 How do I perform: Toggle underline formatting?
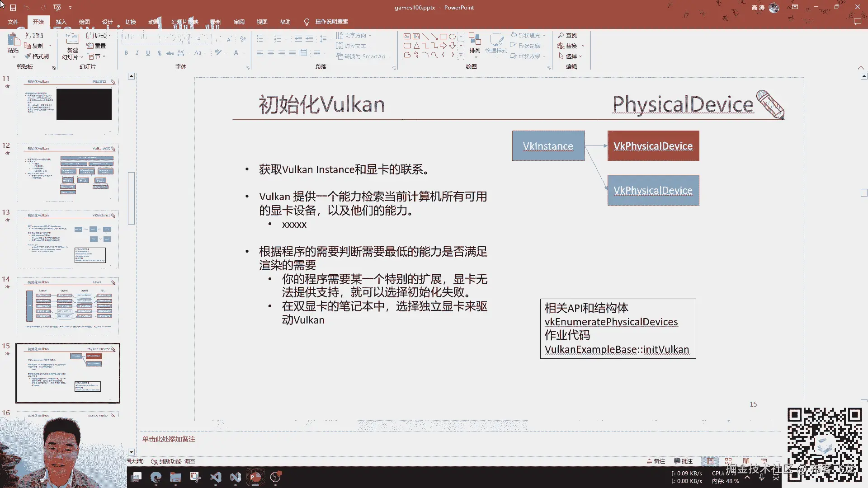click(148, 53)
